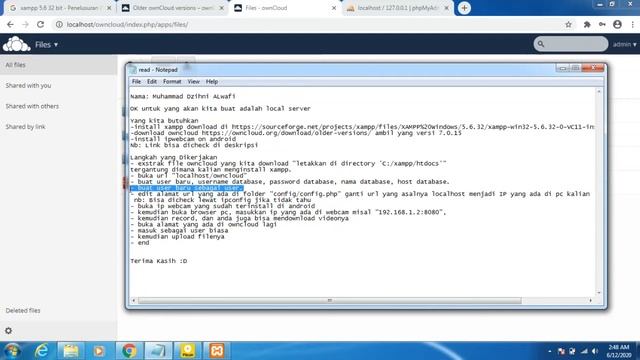Switch to Notepad on taskbar
This screenshot has width=640, height=360.
coord(158,351)
